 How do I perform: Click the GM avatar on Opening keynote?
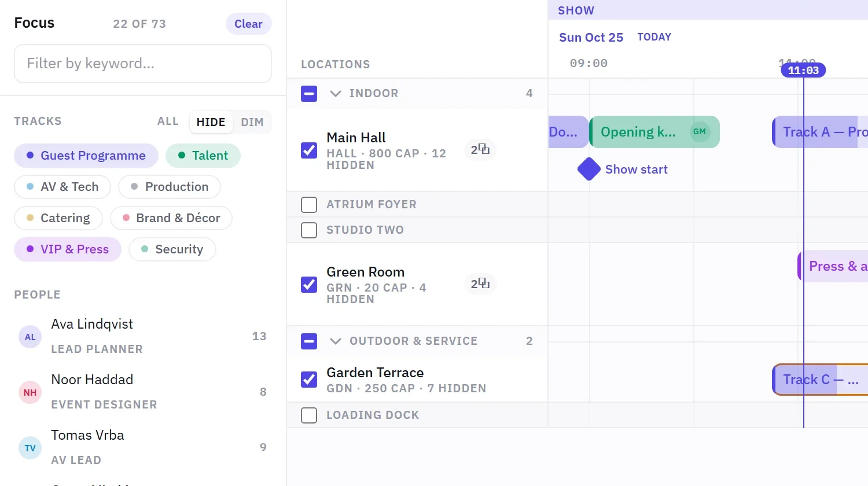point(700,132)
